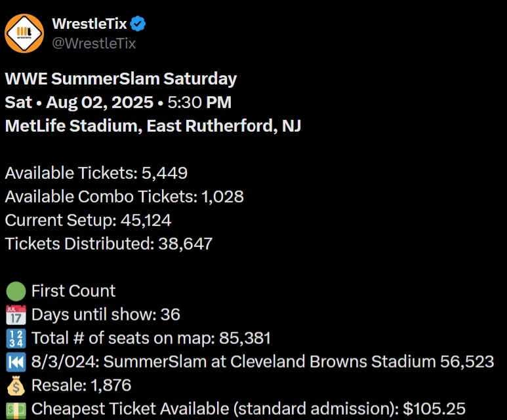Click the MetLife Stadium location text
507x420 pixels.
click(153, 126)
